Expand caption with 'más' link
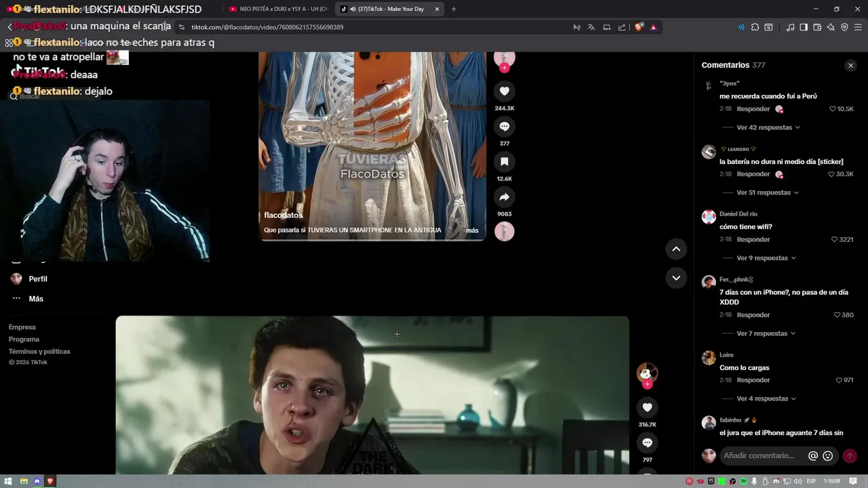The width and height of the screenshot is (868, 488). coord(472,230)
